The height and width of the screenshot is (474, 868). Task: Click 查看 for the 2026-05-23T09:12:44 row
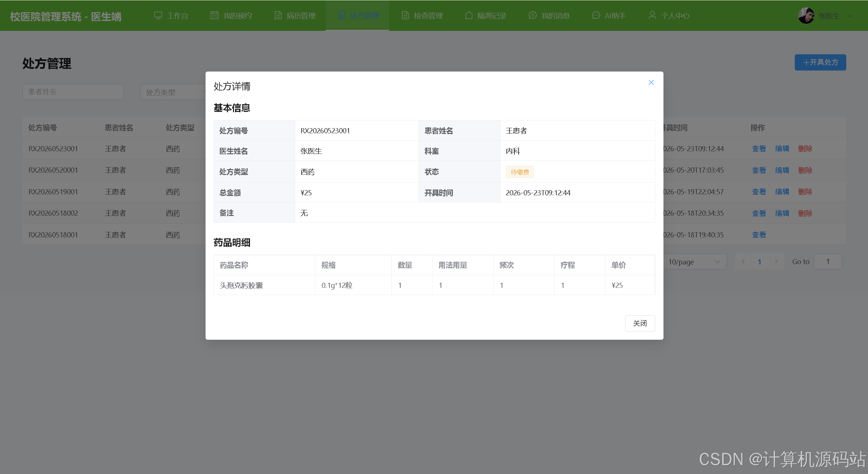coord(759,149)
